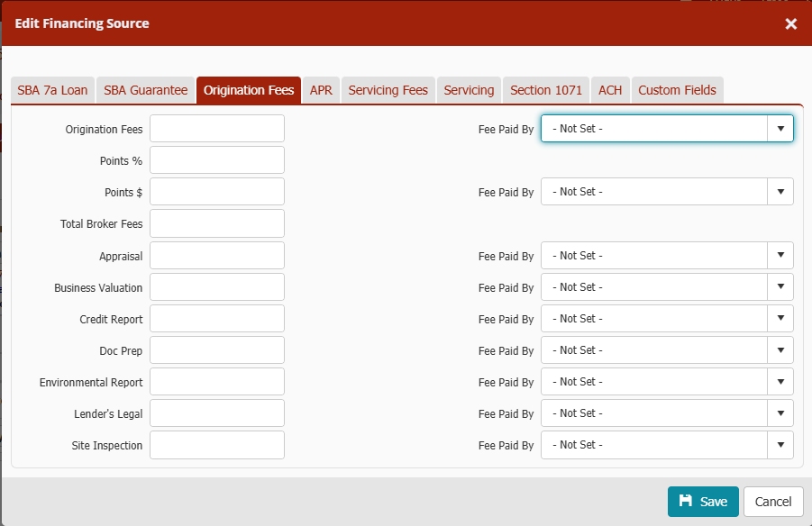This screenshot has width=812, height=526.
Task: Open Fee Paid By dropdown for Credit Report
Action: [667, 319]
